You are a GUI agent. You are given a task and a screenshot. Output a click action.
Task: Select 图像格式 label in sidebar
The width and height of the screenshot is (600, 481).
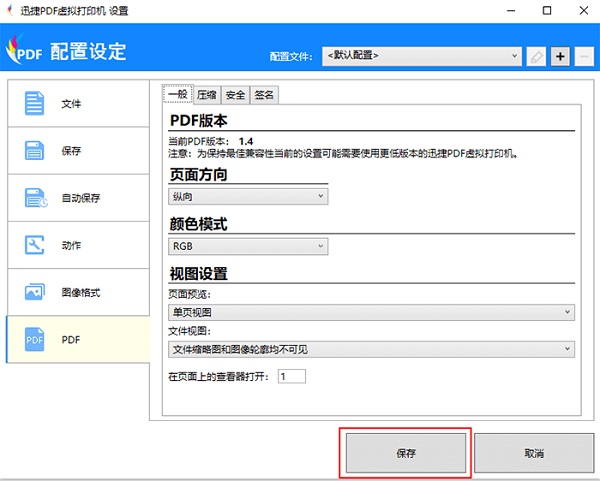click(81, 292)
